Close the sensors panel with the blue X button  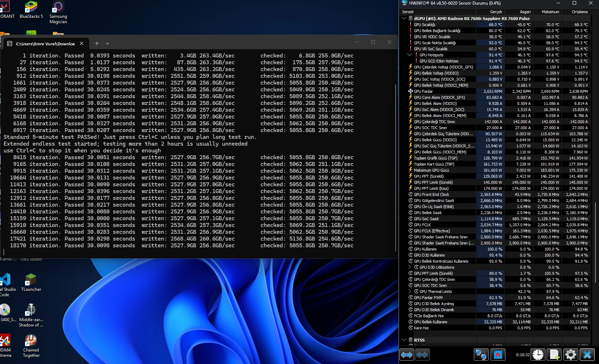click(x=587, y=355)
